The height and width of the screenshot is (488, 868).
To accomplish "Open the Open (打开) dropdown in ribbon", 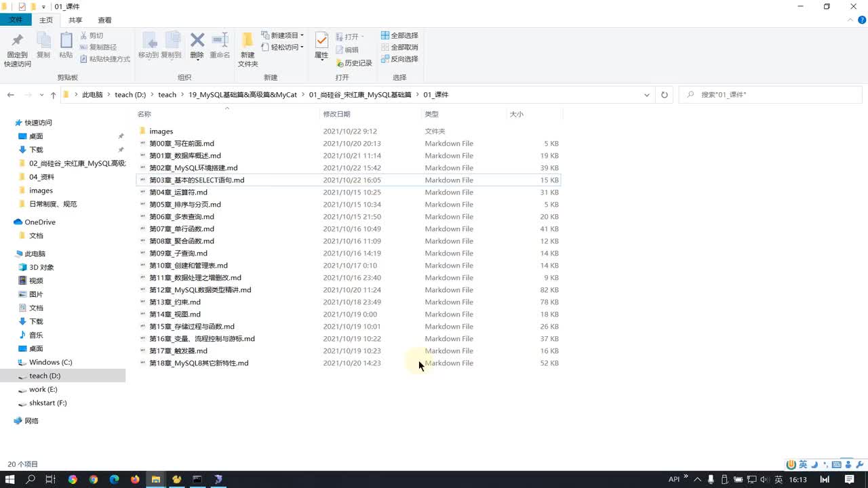I will click(x=350, y=37).
